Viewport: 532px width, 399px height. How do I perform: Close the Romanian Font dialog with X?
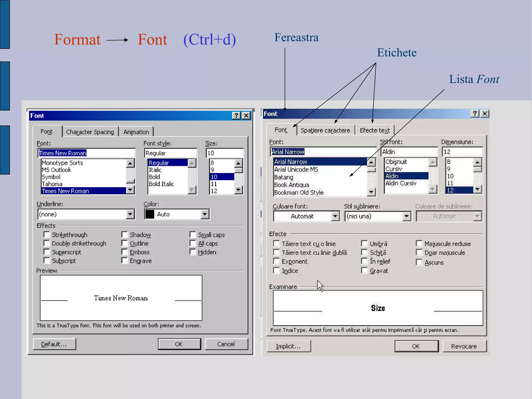point(485,114)
